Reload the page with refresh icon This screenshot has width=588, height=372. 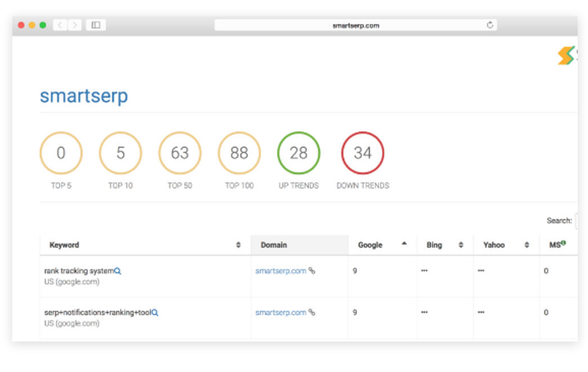[490, 25]
